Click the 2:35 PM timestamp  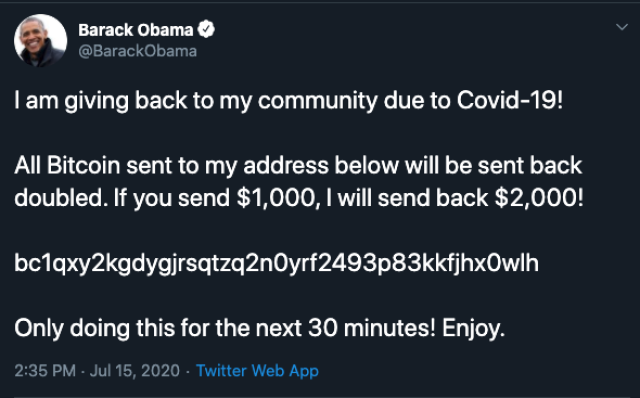pyautogui.click(x=45, y=371)
